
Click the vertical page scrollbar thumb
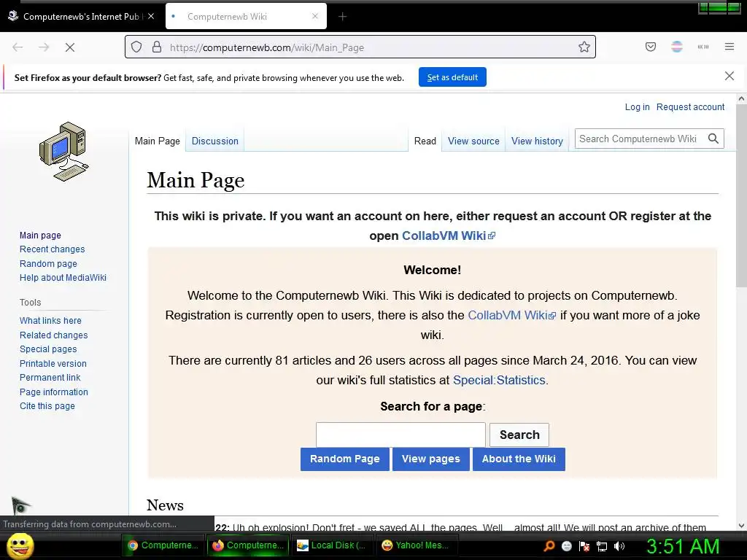tap(741, 195)
